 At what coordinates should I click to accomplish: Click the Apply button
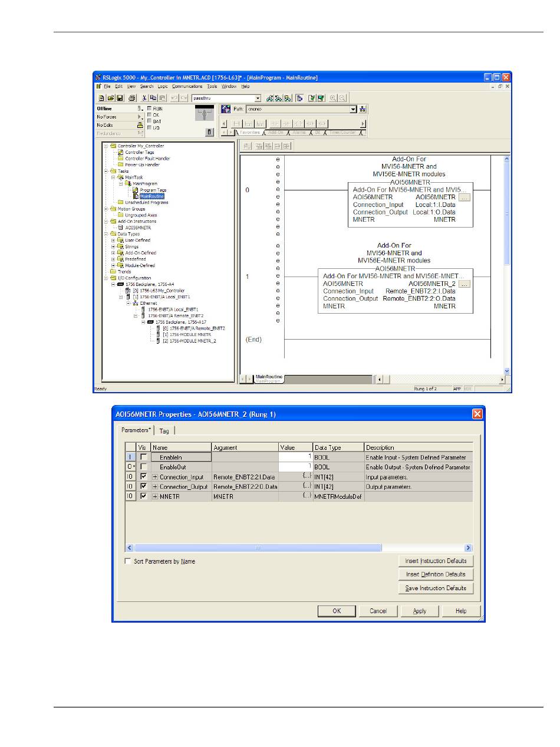tap(420, 611)
